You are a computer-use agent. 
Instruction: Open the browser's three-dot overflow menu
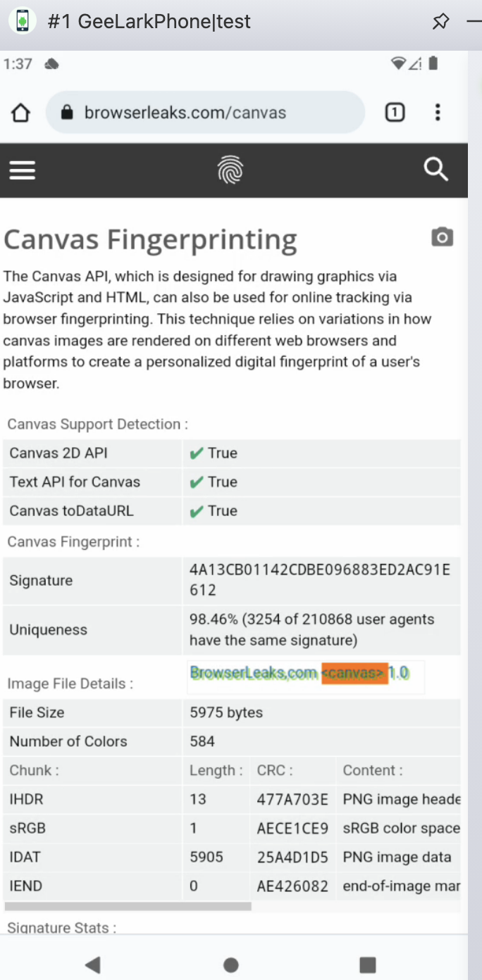click(438, 112)
